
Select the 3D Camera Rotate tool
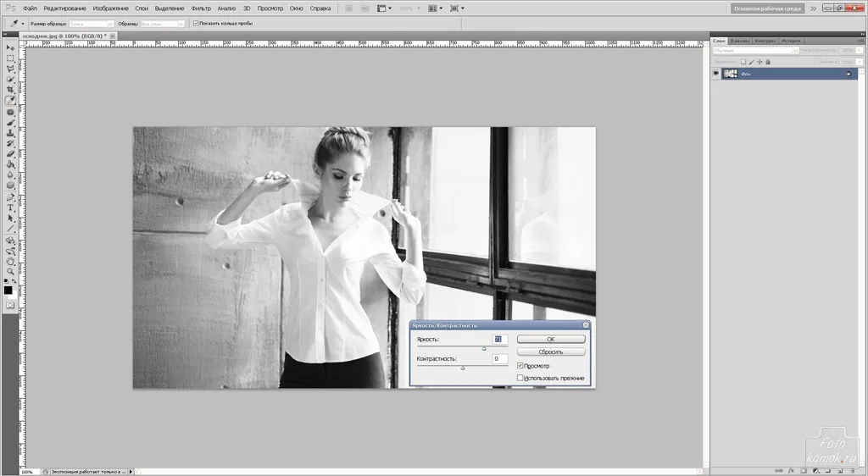click(10, 251)
